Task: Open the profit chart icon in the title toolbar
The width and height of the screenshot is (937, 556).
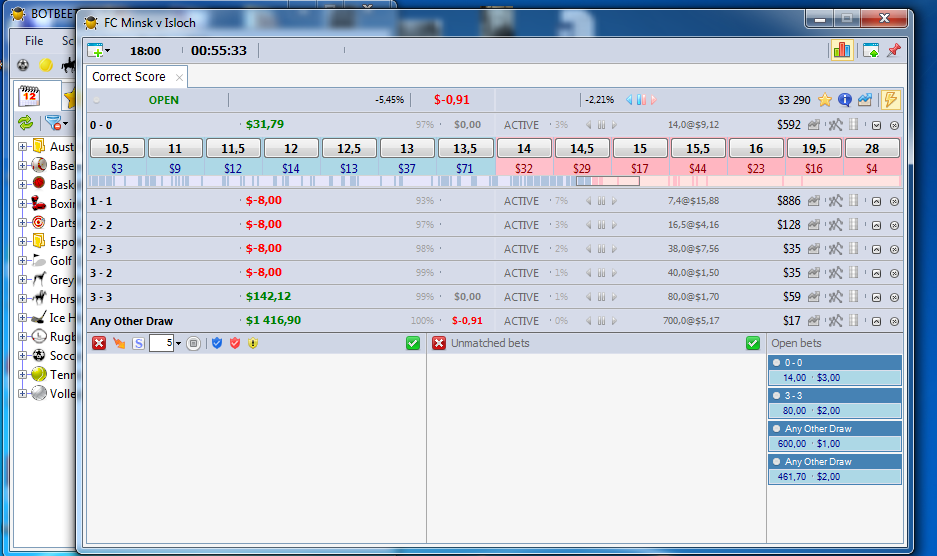Action: click(841, 50)
